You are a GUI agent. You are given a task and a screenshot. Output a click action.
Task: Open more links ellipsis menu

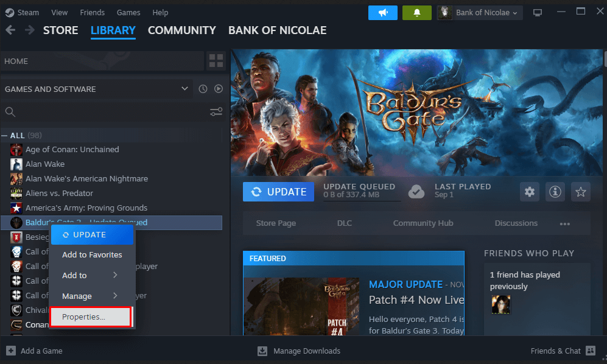pos(565,224)
